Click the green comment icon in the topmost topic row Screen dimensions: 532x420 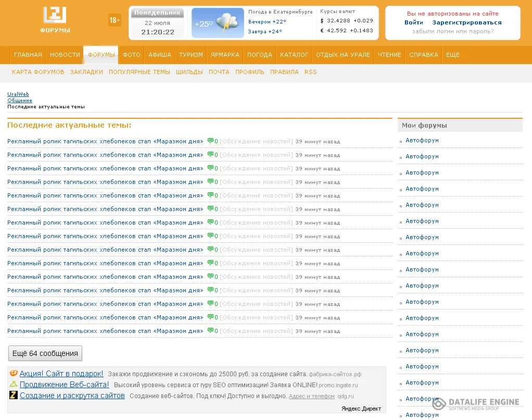click(210, 141)
